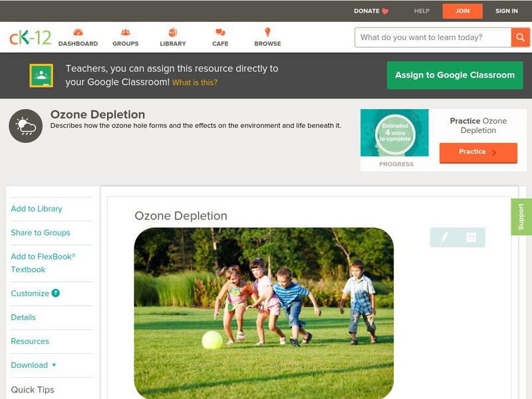Viewport: 532px width, 399px height.
Task: Click Share to Groups link
Action: coord(41,232)
